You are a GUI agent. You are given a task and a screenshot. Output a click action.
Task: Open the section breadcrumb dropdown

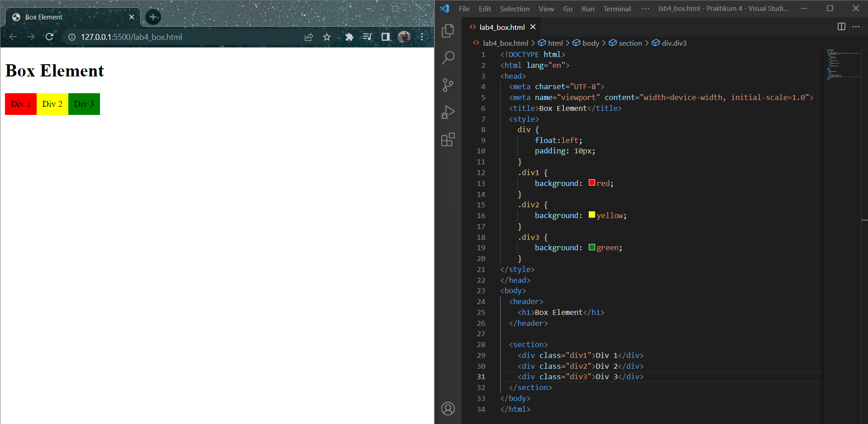click(x=630, y=43)
